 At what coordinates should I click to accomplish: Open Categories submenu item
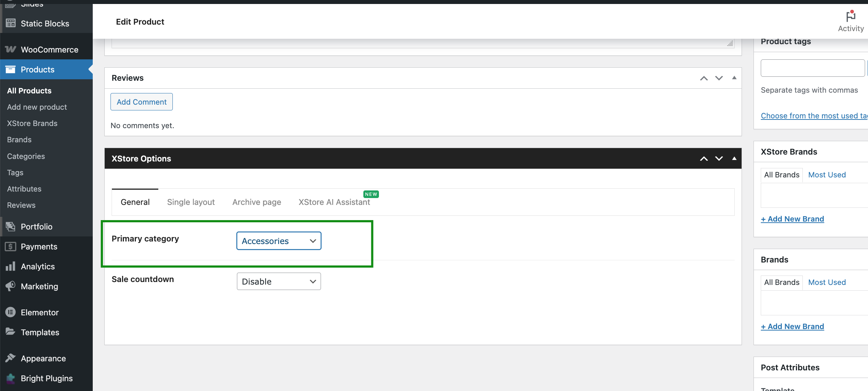click(26, 156)
